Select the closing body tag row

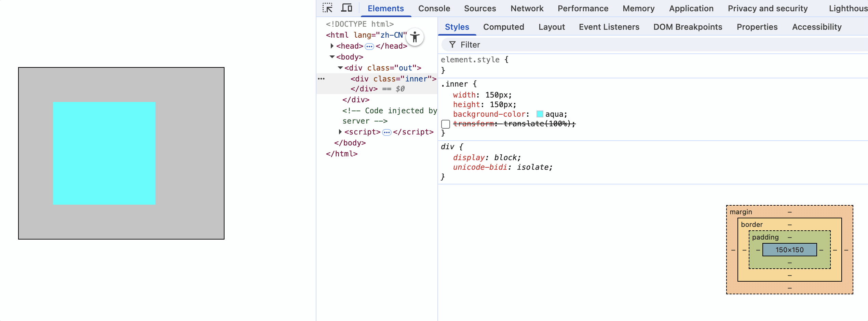(350, 143)
